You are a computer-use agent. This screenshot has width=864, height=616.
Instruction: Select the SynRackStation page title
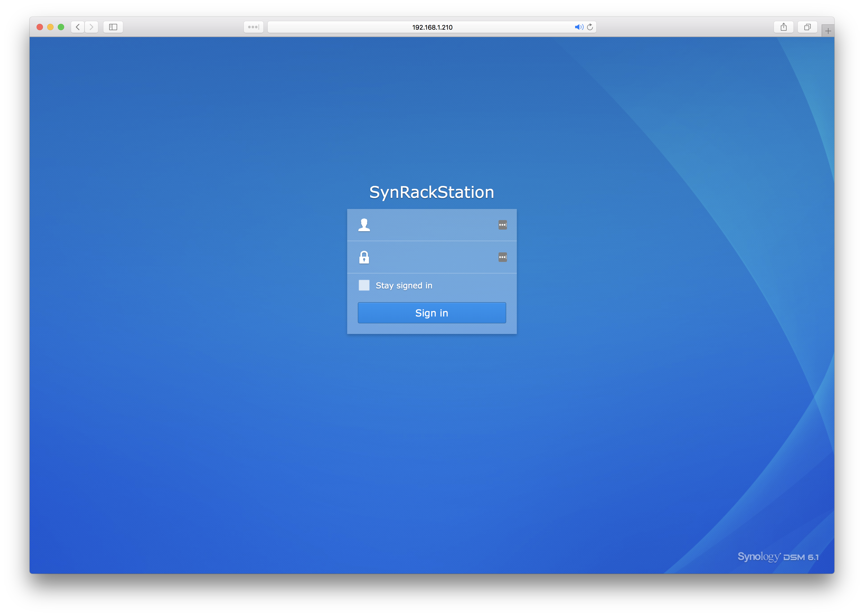point(432,192)
